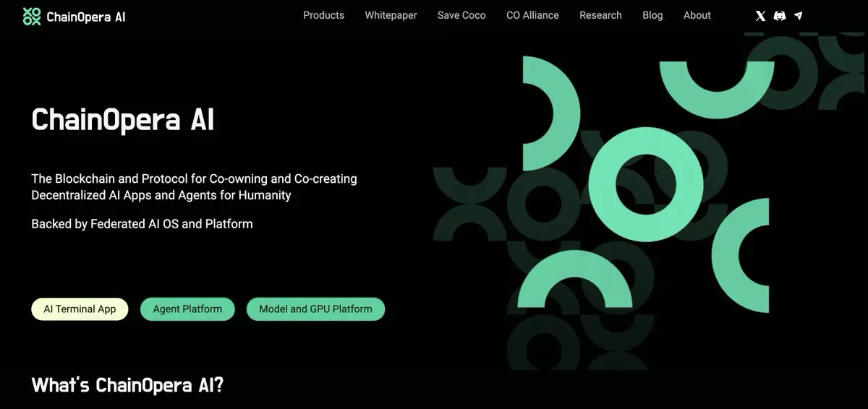Open the Products menu item

pyautogui.click(x=323, y=15)
